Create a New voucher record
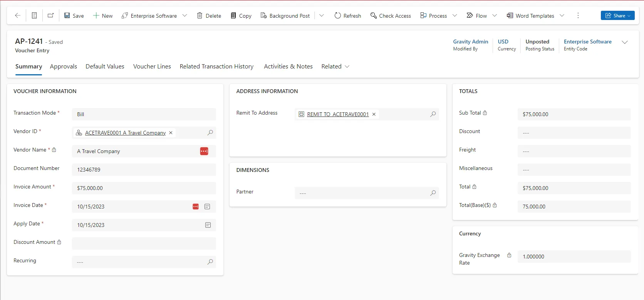644x300 pixels. [x=103, y=16]
